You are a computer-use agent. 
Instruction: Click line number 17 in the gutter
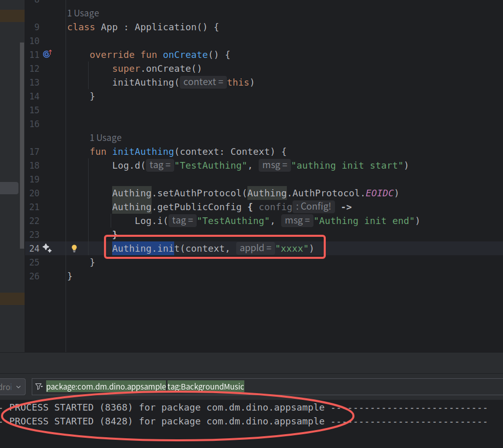pyautogui.click(x=34, y=152)
